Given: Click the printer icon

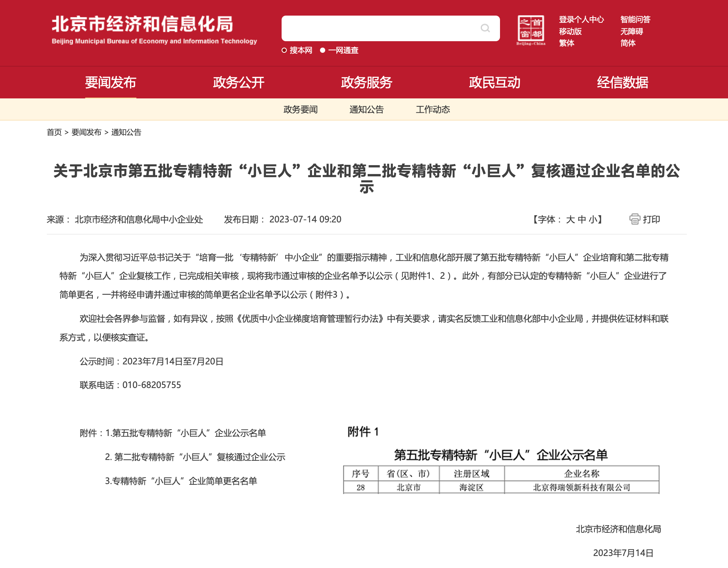Looking at the screenshot, I should point(634,219).
